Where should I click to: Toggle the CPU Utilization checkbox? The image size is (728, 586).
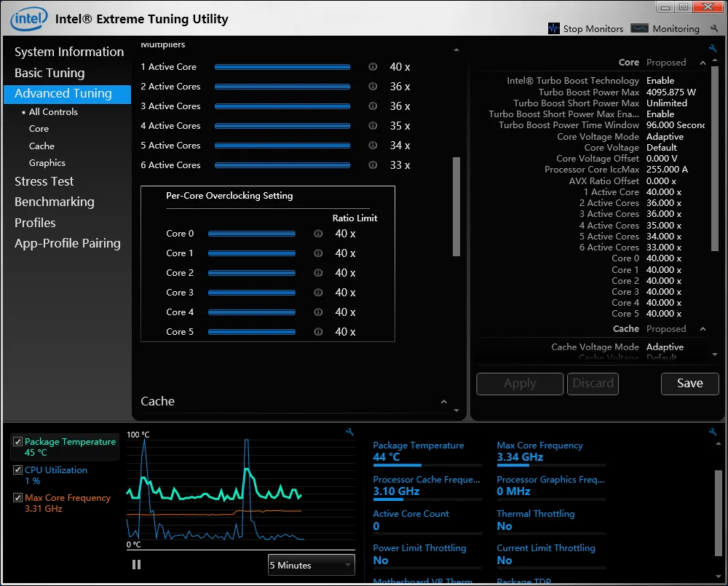click(x=18, y=470)
